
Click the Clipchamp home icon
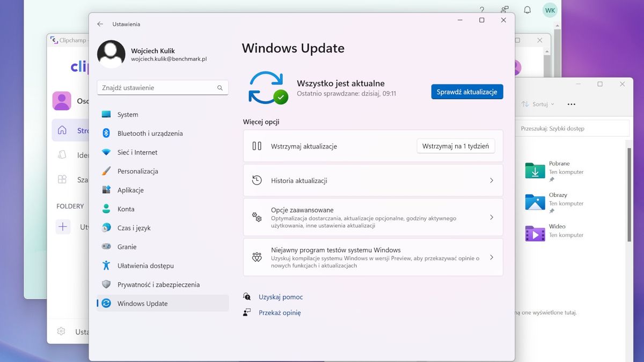(x=62, y=130)
